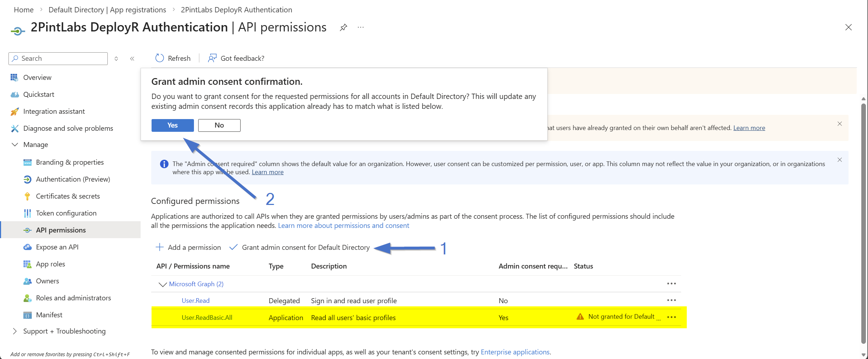Open more options for Microsoft Graph group
Viewport: 868px width, 359px height.
(x=671, y=284)
